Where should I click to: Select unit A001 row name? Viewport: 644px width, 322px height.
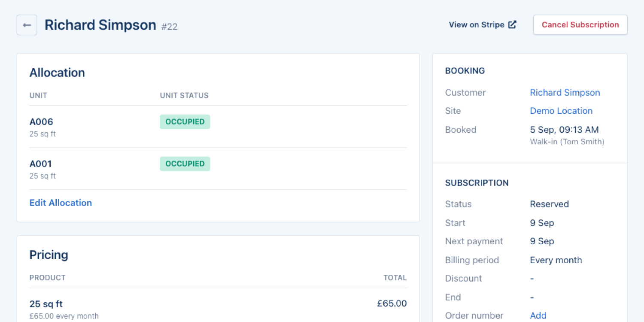[x=40, y=164]
